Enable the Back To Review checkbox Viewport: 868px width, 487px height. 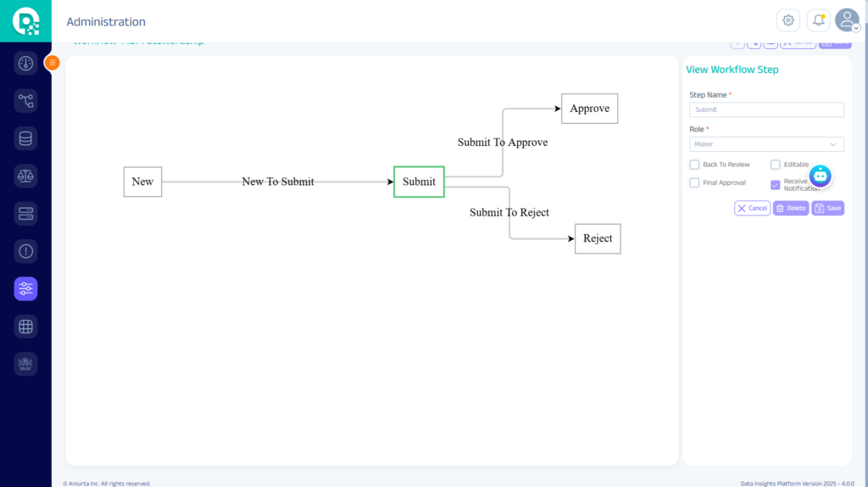[694, 165]
